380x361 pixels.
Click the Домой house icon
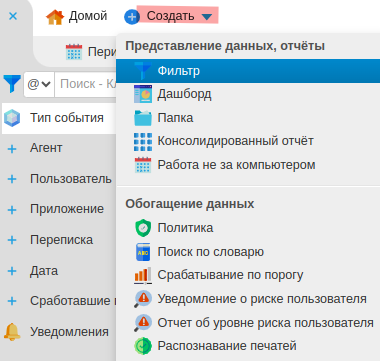(55, 17)
